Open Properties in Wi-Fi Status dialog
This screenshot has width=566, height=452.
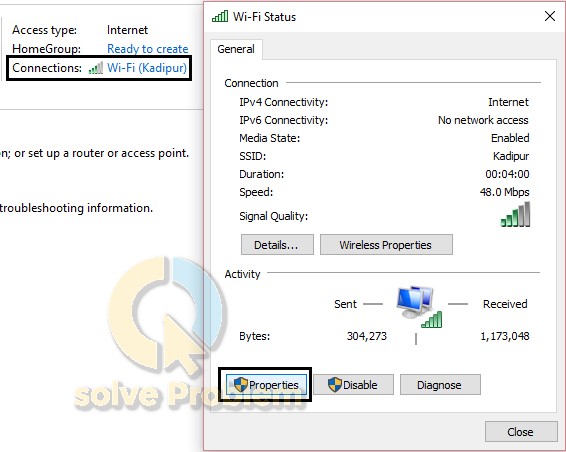click(x=266, y=384)
